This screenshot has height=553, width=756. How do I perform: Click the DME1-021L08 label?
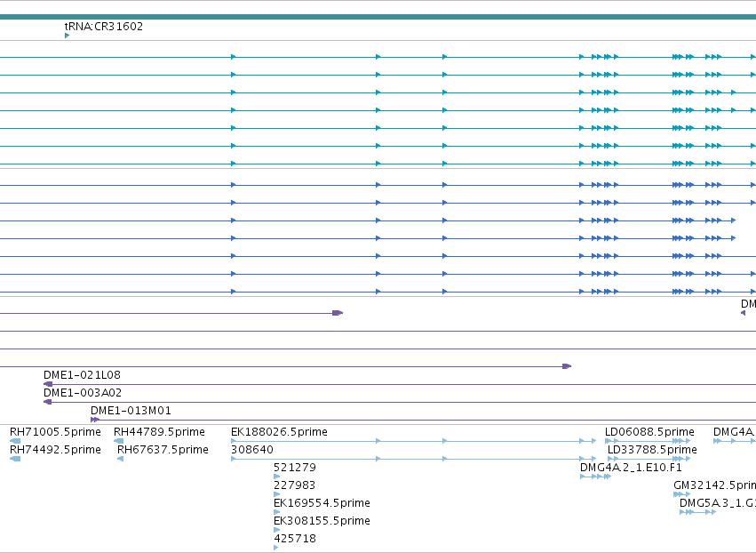[x=82, y=375]
